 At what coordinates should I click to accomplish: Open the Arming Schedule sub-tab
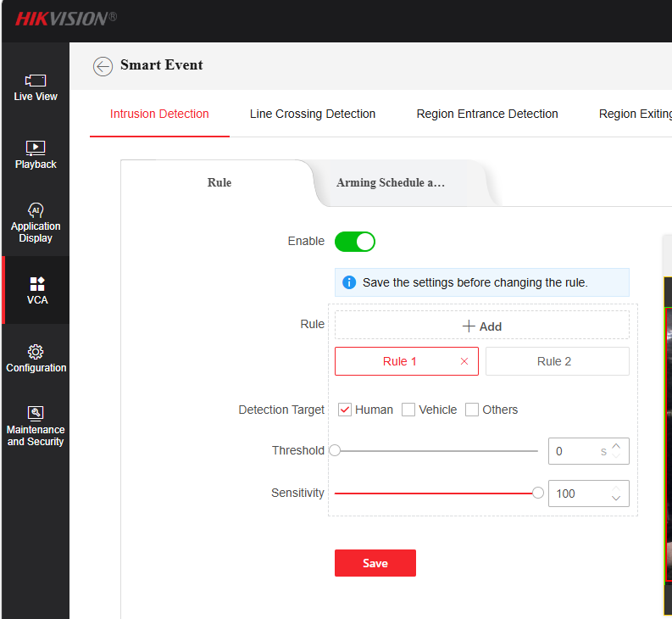click(391, 183)
